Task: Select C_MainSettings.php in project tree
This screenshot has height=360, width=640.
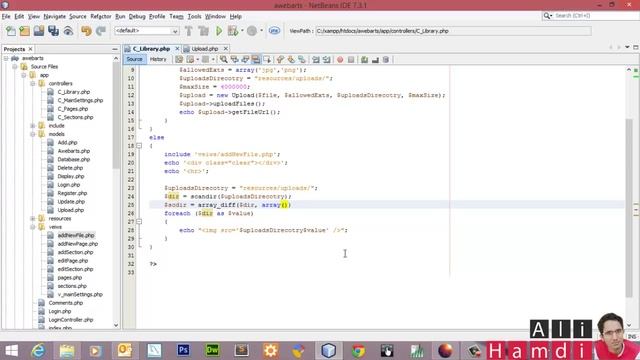Action: (80, 100)
